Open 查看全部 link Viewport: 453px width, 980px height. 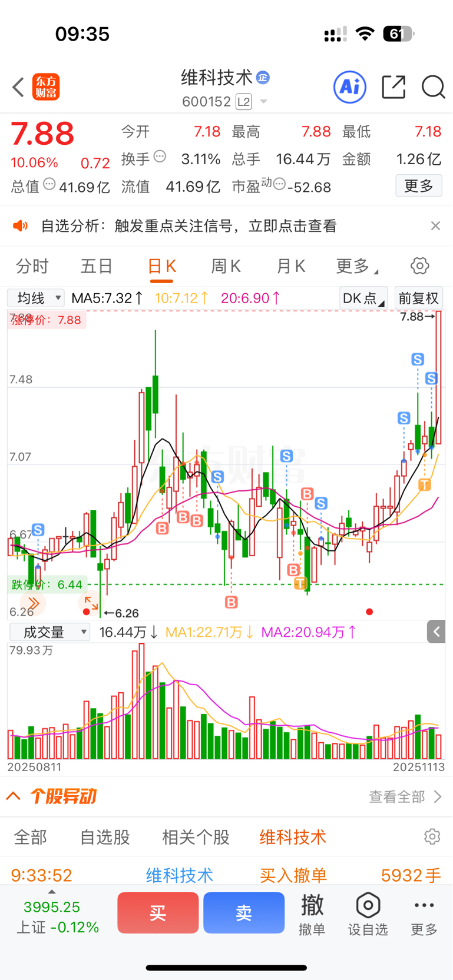coord(405,796)
